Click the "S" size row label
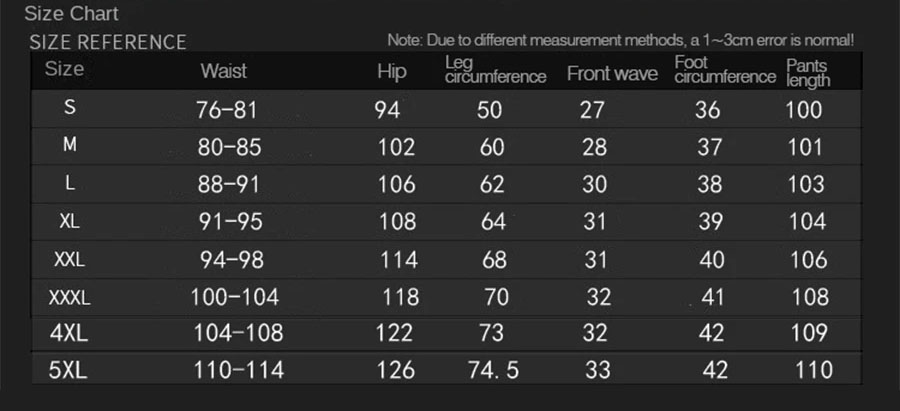The height and width of the screenshot is (411, 900). click(x=69, y=107)
